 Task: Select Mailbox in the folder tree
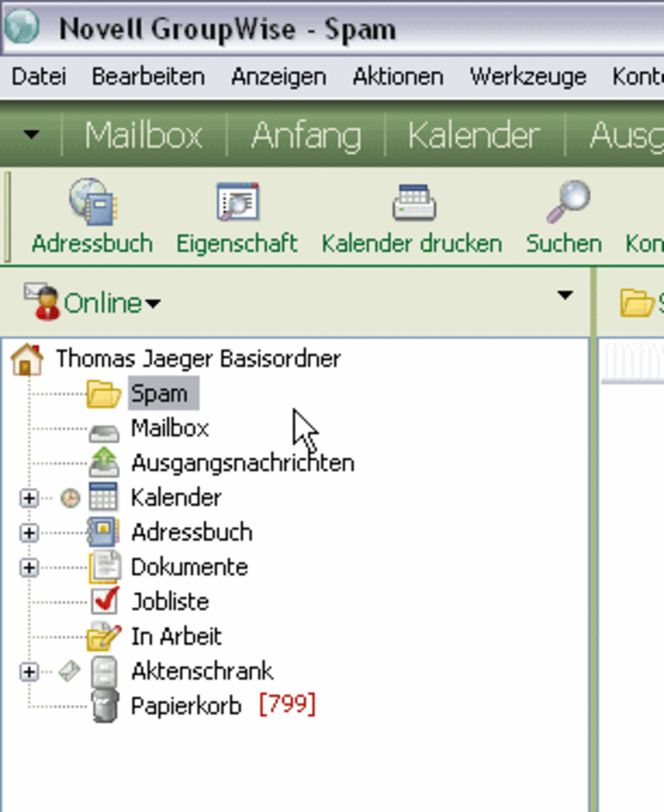click(170, 428)
